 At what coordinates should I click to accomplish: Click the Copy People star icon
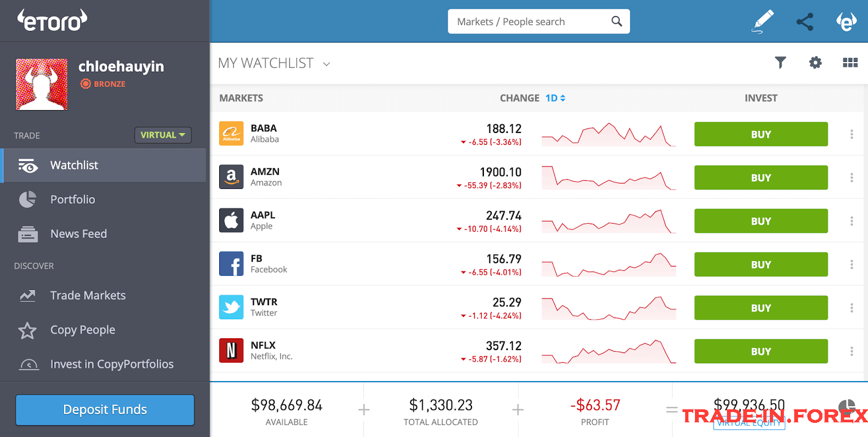[27, 330]
